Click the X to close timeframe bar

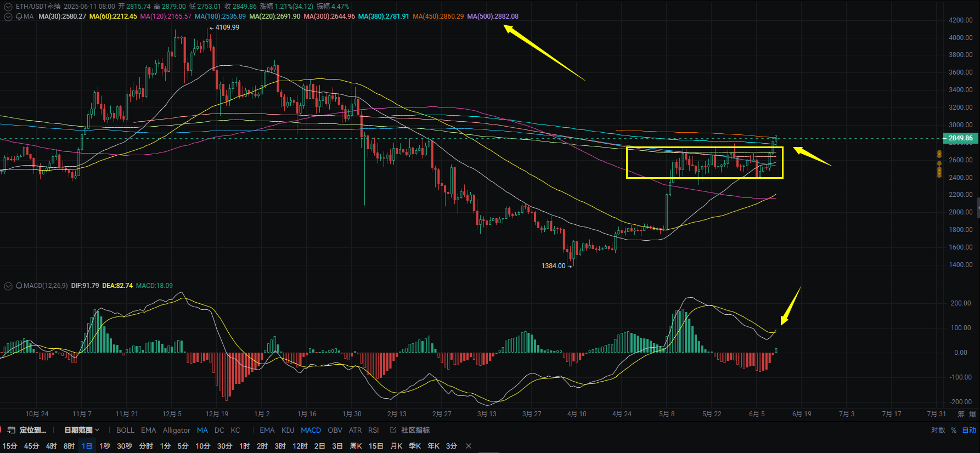[x=469, y=446]
